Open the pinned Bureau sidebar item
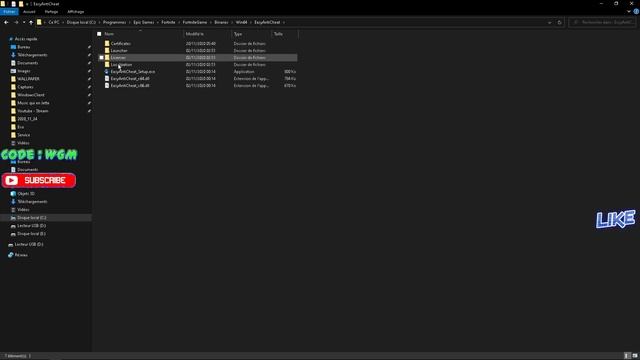This screenshot has width=640, height=360. 24,47
